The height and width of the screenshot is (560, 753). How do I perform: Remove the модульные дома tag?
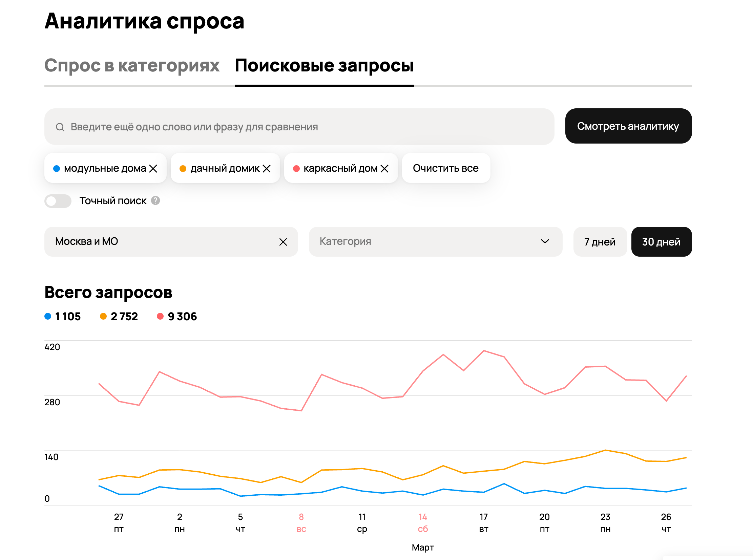click(x=153, y=169)
